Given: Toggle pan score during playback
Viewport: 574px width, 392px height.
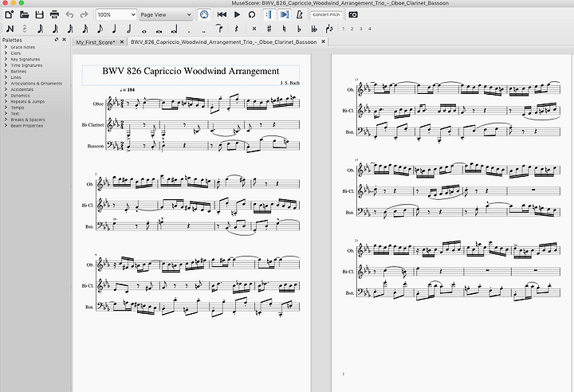Looking at the screenshot, I should [x=284, y=14].
